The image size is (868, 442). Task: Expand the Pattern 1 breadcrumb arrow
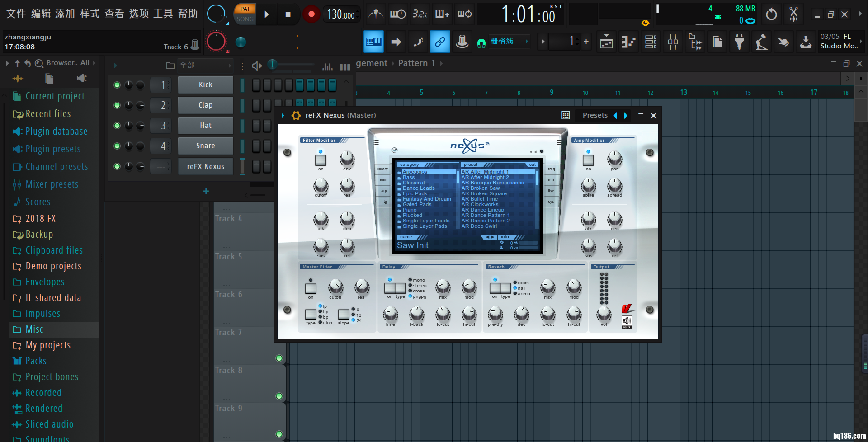pos(441,63)
